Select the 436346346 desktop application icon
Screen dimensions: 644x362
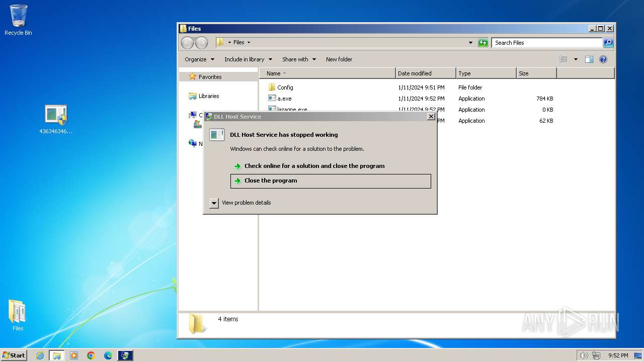coord(56,120)
